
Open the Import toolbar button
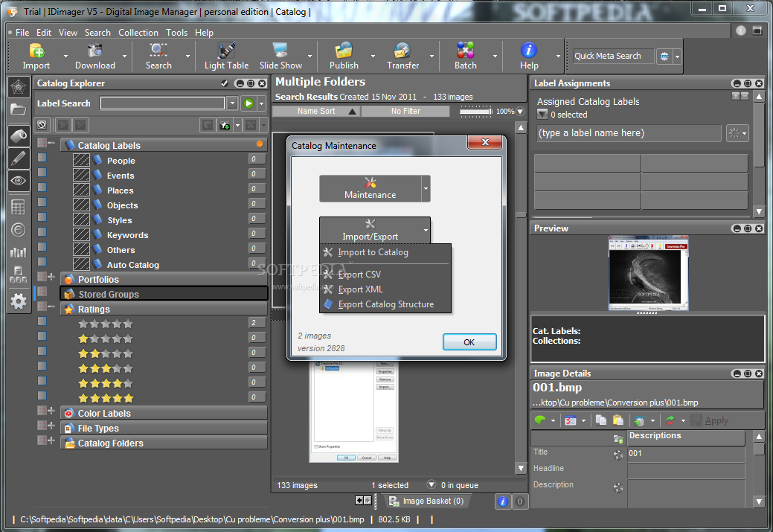[x=36, y=57]
